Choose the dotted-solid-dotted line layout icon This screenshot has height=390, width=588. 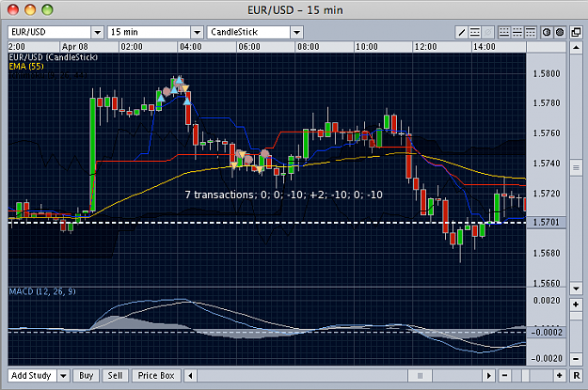point(517,33)
